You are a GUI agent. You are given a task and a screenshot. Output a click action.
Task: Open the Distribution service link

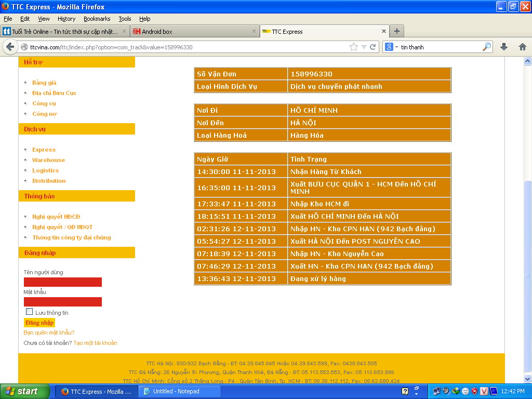(x=49, y=181)
